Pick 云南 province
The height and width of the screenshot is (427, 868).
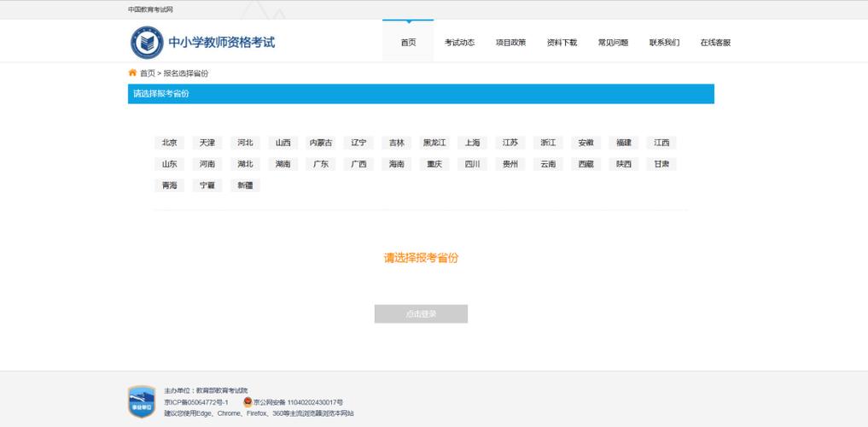click(x=548, y=164)
